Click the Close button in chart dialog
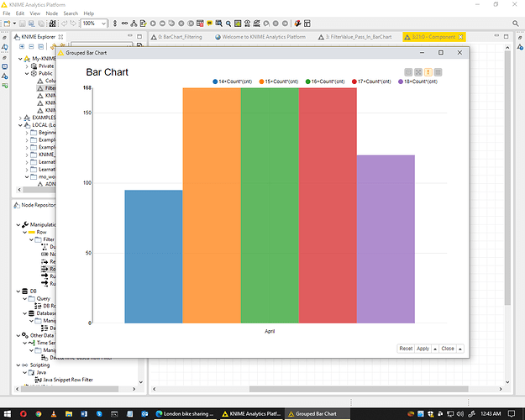 pyautogui.click(x=448, y=349)
